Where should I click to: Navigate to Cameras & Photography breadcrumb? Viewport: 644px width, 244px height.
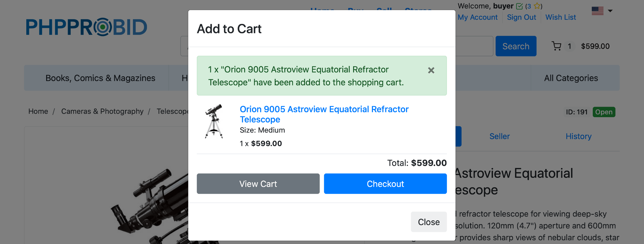pos(102,111)
